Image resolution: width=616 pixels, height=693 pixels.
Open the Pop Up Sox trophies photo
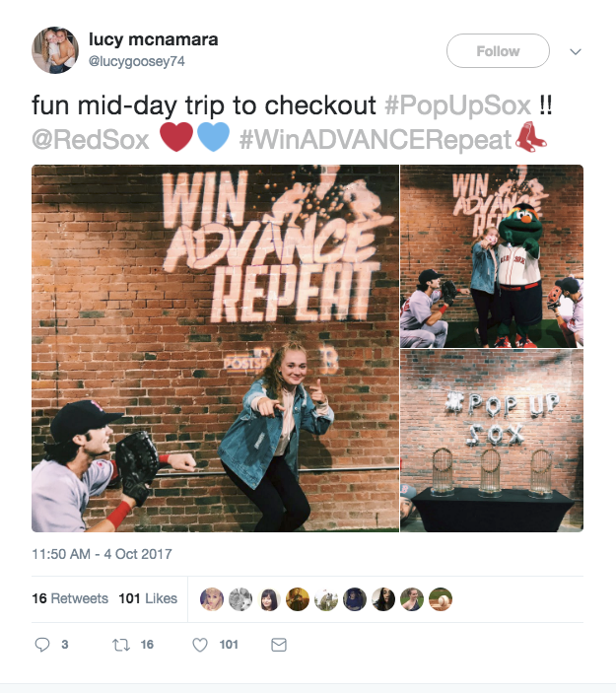coord(492,441)
